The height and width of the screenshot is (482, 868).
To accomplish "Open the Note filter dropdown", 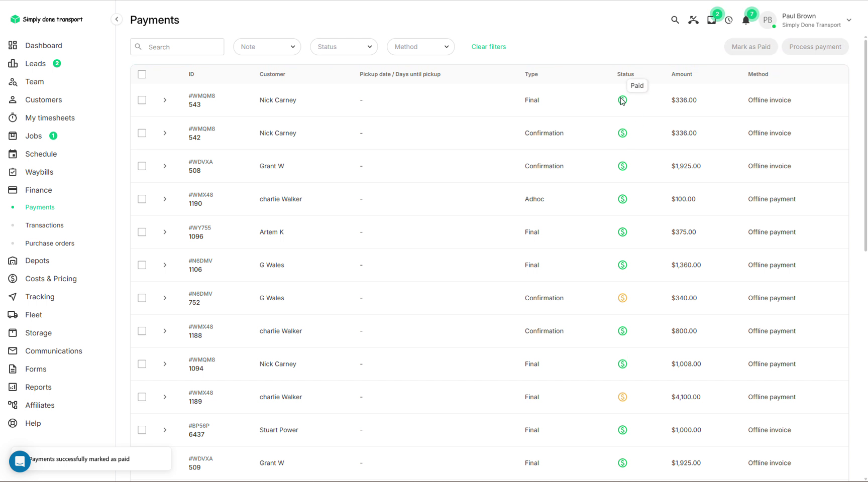I will pyautogui.click(x=267, y=47).
